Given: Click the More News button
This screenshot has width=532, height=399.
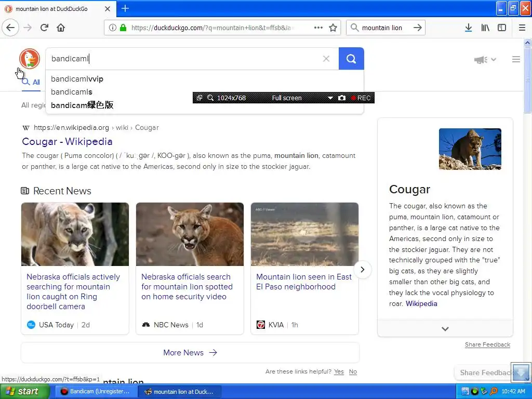Looking at the screenshot, I should coord(190,353).
